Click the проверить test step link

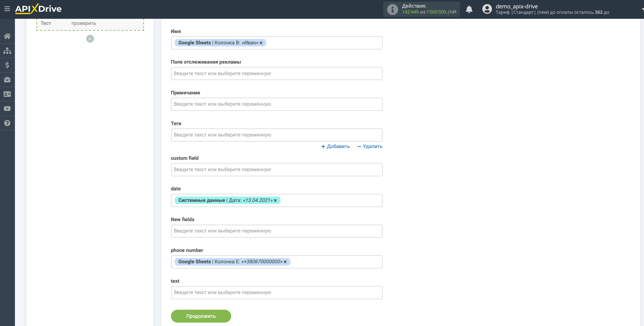84,23
